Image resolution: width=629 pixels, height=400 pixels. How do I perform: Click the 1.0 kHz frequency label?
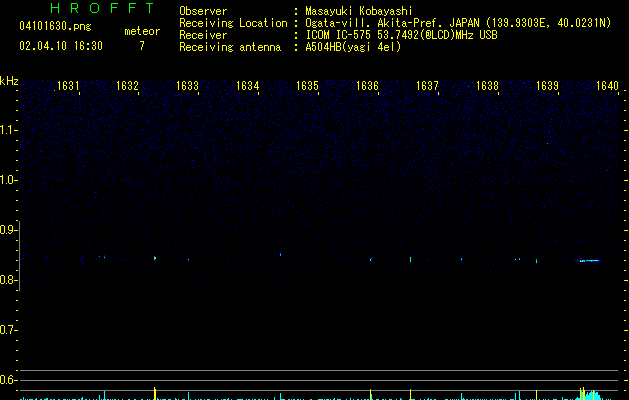[x=8, y=180]
